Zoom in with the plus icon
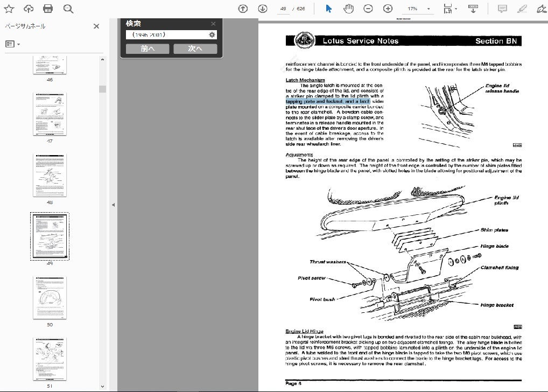This screenshot has height=392, width=548. (x=388, y=9)
